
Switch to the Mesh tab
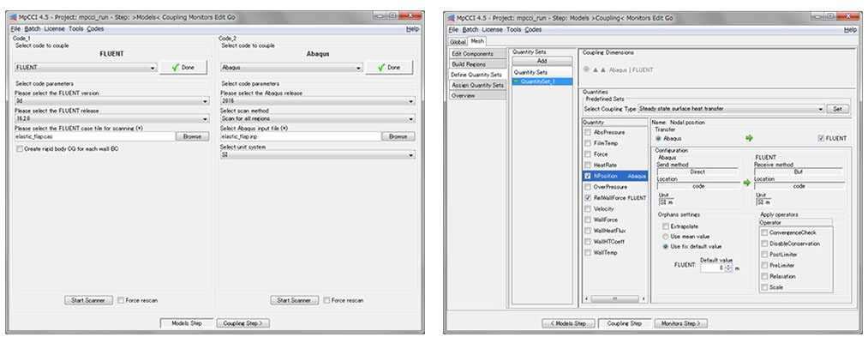(477, 41)
